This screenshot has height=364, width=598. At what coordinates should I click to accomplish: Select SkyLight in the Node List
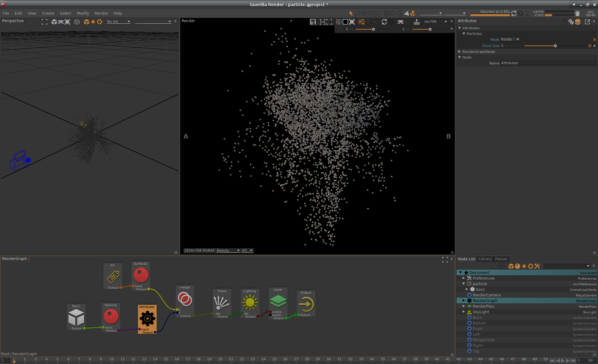point(481,312)
